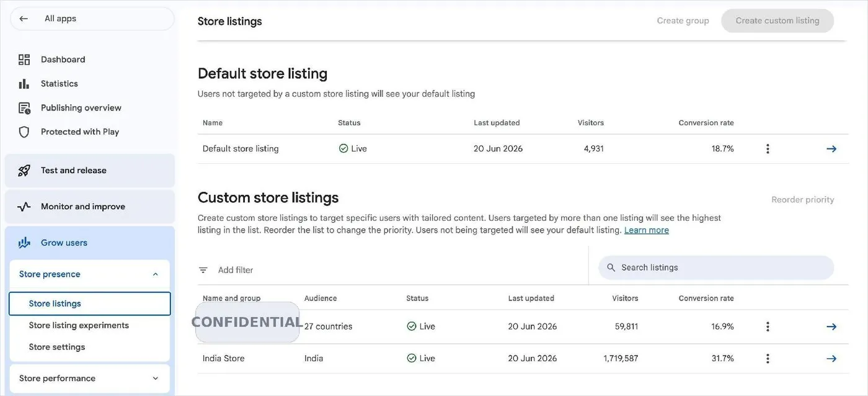Click Live status icon of India Store
This screenshot has width=868, height=396.
click(412, 358)
